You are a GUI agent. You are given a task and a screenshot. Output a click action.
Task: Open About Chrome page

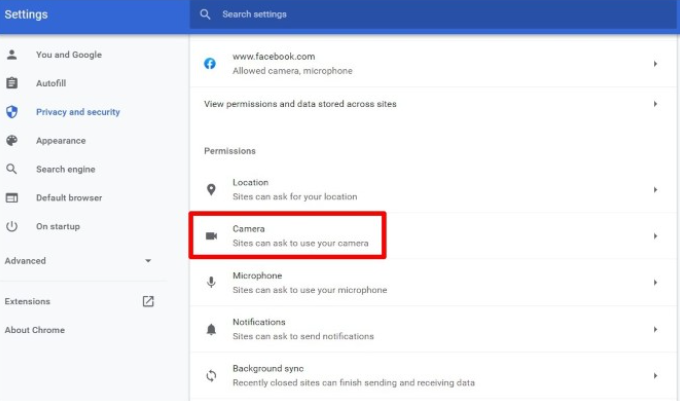tap(35, 330)
